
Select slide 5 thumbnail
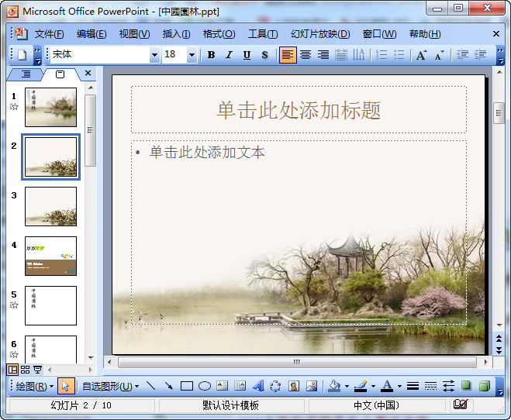[51, 306]
